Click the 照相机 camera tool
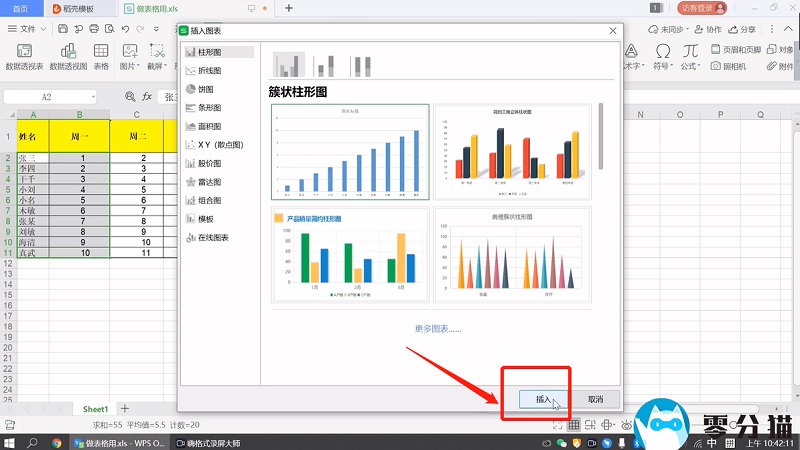 [729, 66]
